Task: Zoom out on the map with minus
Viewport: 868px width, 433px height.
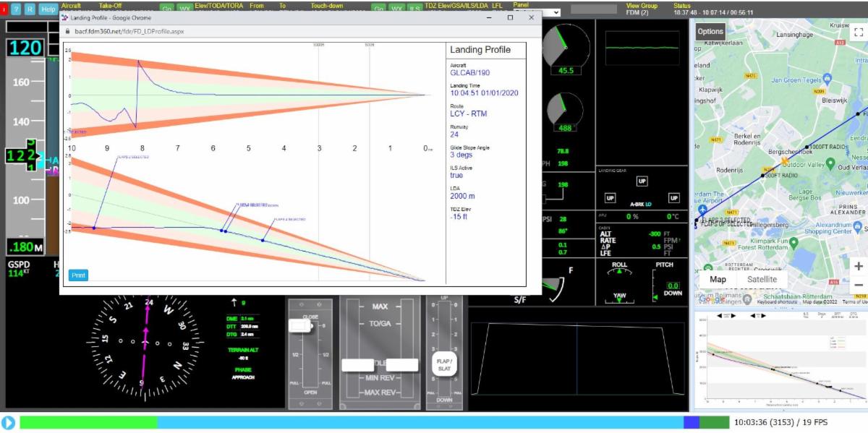Action: (x=859, y=285)
